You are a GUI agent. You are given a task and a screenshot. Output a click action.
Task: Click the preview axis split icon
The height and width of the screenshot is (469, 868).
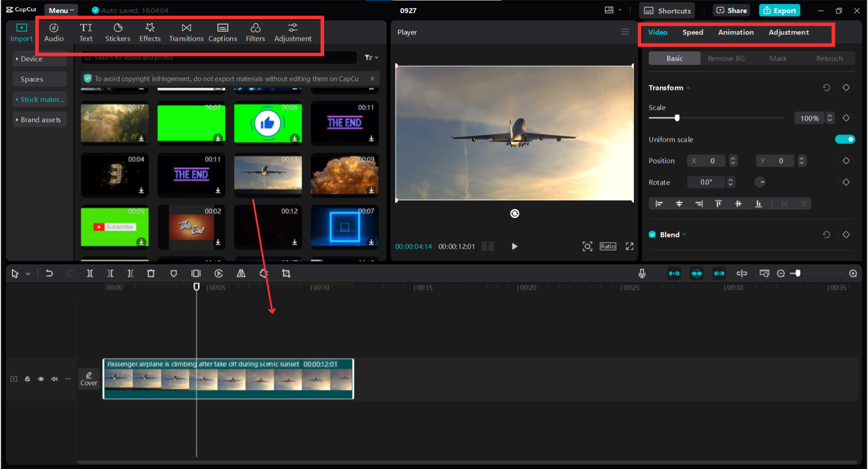[742, 274]
